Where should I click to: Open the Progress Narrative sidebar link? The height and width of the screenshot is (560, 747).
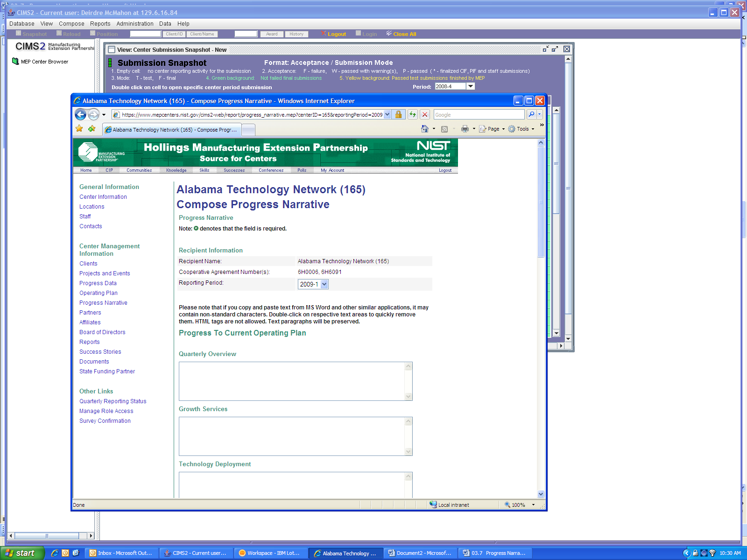click(103, 303)
